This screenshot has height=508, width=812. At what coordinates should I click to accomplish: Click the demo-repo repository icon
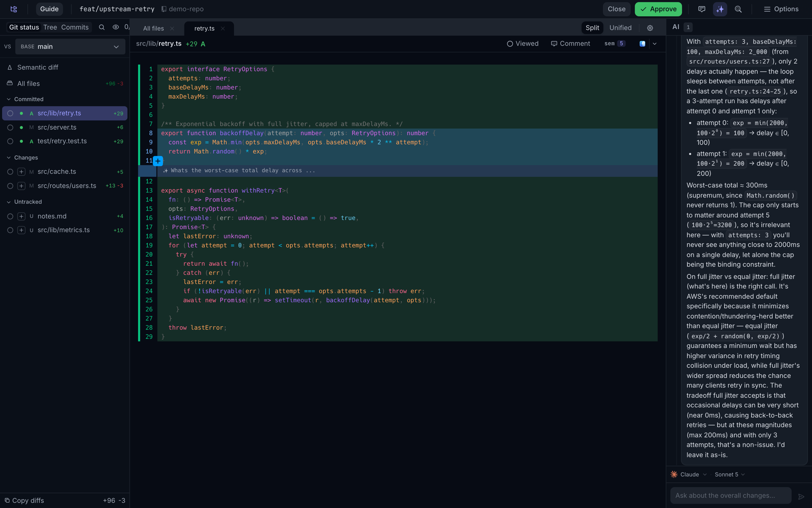(164, 9)
